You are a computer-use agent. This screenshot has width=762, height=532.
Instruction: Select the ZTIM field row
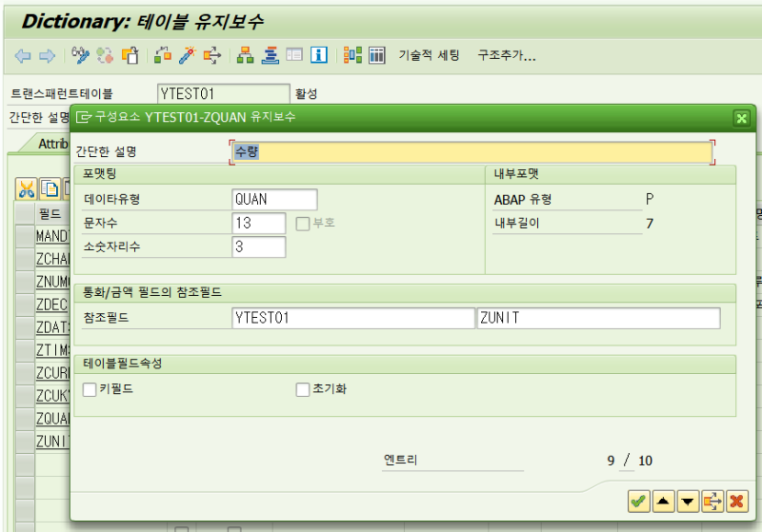point(52,350)
